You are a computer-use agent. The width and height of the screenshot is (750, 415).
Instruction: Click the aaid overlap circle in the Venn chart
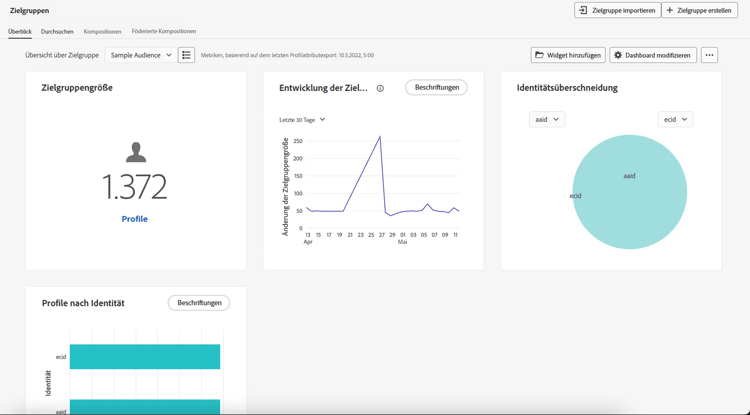[629, 192]
